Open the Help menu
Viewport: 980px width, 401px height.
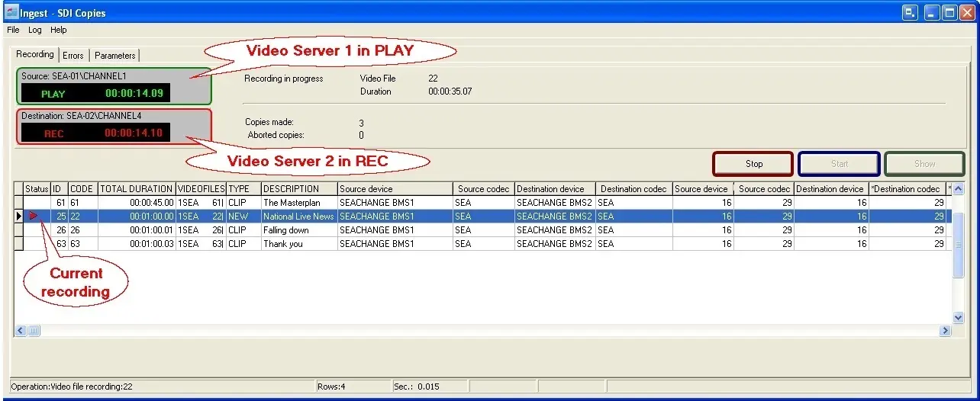59,30
